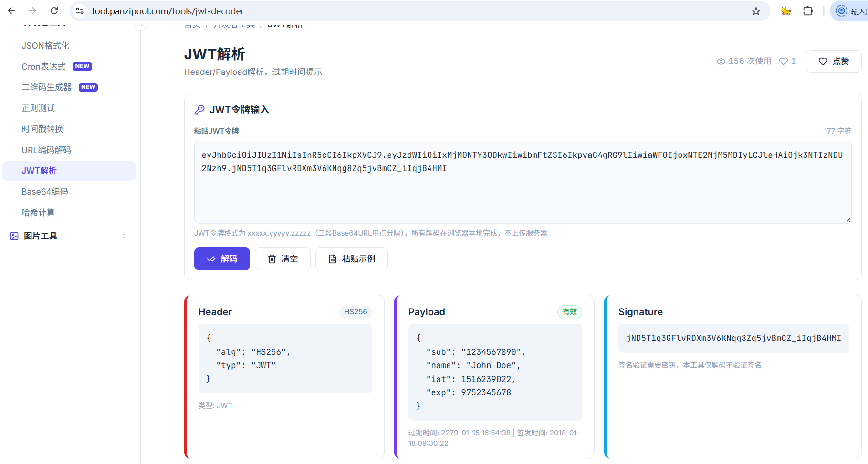Click the heart icon beside count 1
Screen dimensions: 868x464
point(783,62)
